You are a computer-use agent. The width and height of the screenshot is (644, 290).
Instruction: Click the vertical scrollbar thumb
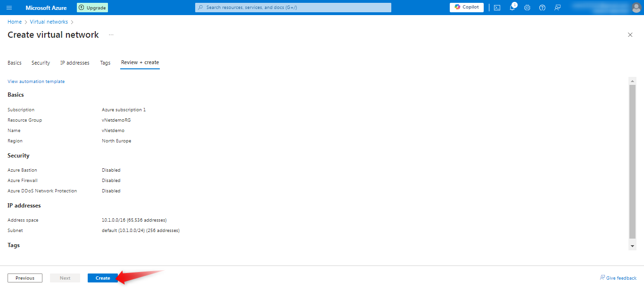(633, 162)
